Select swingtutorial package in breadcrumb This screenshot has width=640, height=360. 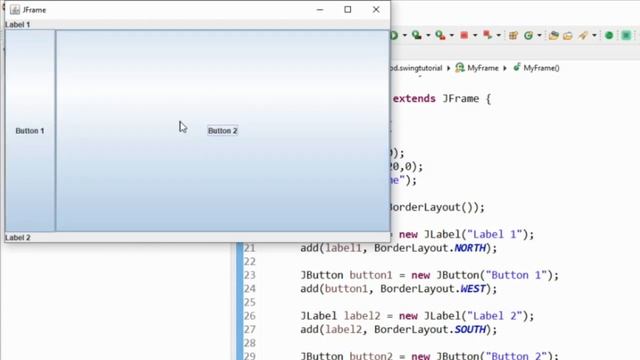(x=416, y=68)
